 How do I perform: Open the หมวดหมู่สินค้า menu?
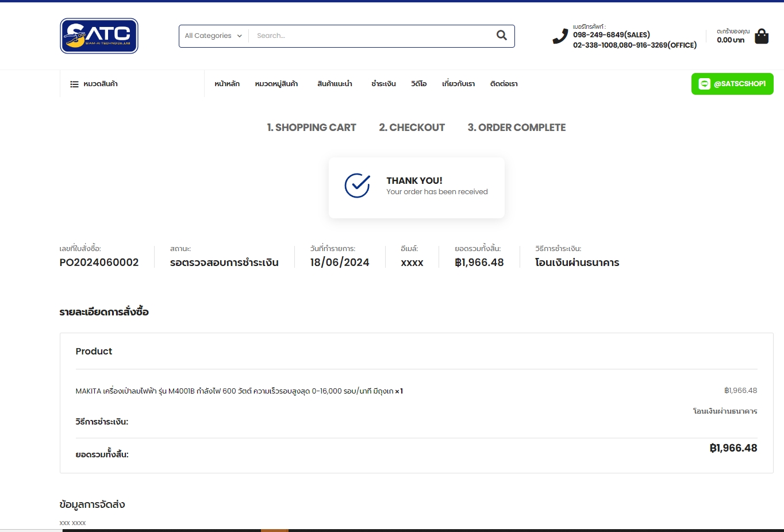276,84
